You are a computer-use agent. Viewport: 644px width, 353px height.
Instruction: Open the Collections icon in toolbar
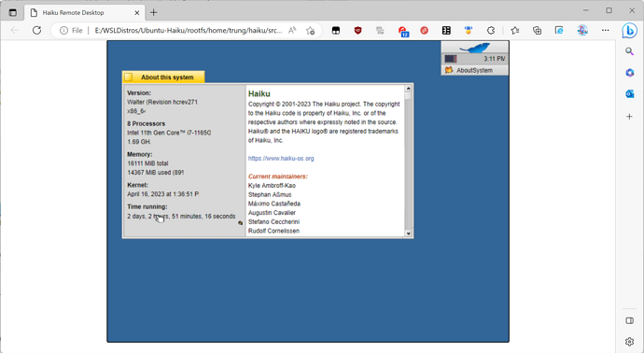pyautogui.click(x=537, y=31)
